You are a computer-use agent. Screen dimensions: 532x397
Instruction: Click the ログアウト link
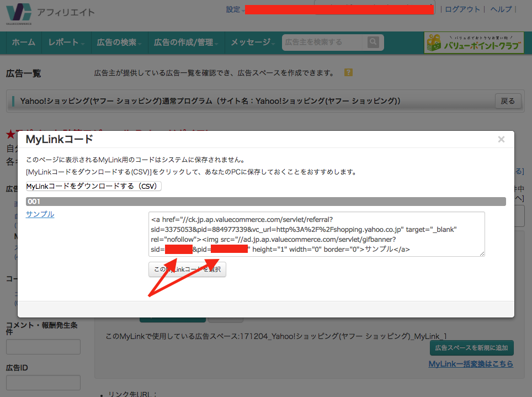[462, 9]
